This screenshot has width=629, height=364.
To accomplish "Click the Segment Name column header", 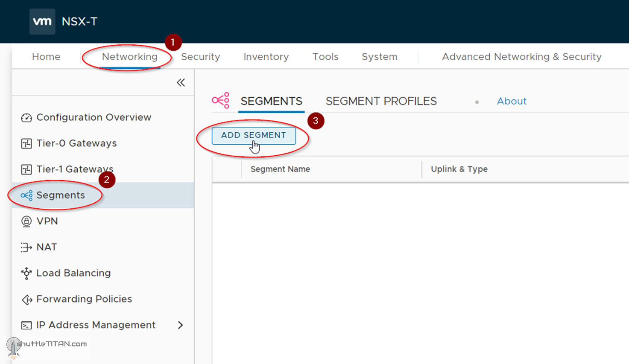I will pyautogui.click(x=280, y=169).
